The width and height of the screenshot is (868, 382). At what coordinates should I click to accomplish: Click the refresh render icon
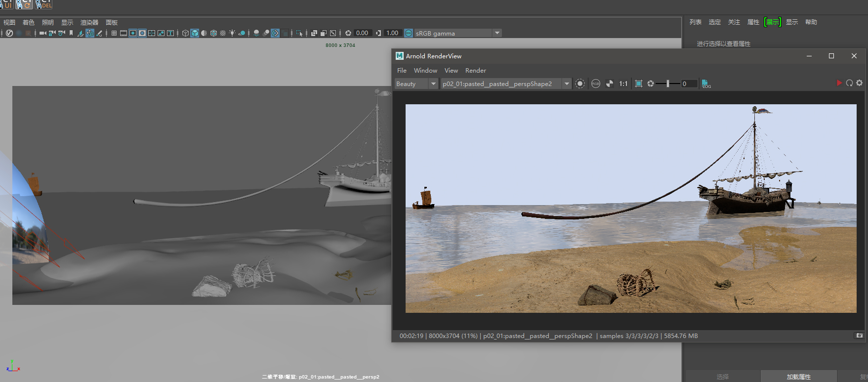849,83
